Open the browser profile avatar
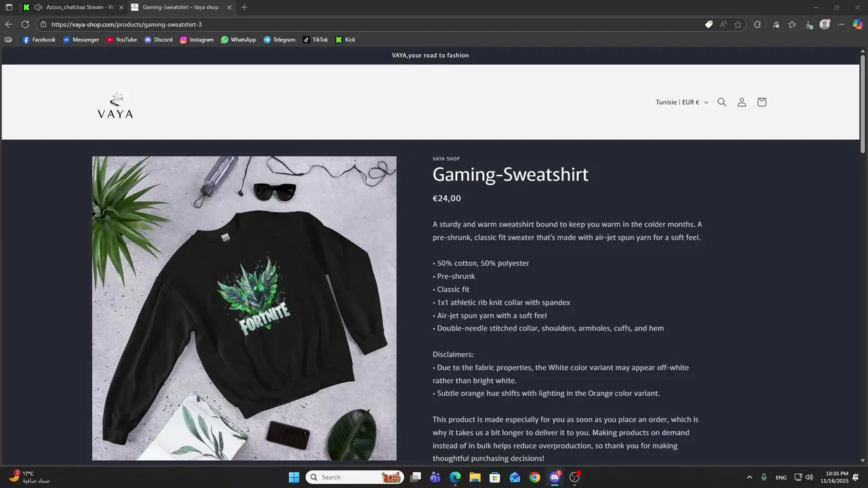The width and height of the screenshot is (868, 488). coord(825,24)
